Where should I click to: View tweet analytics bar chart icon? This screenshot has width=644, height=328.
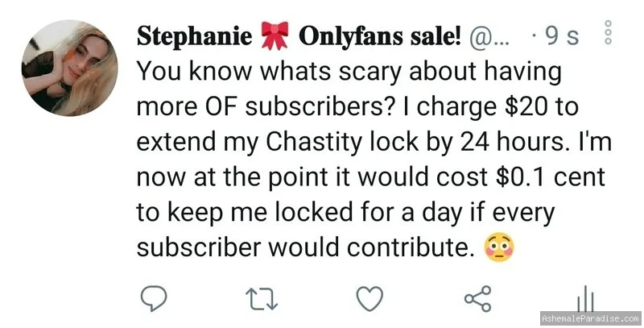[585, 299]
